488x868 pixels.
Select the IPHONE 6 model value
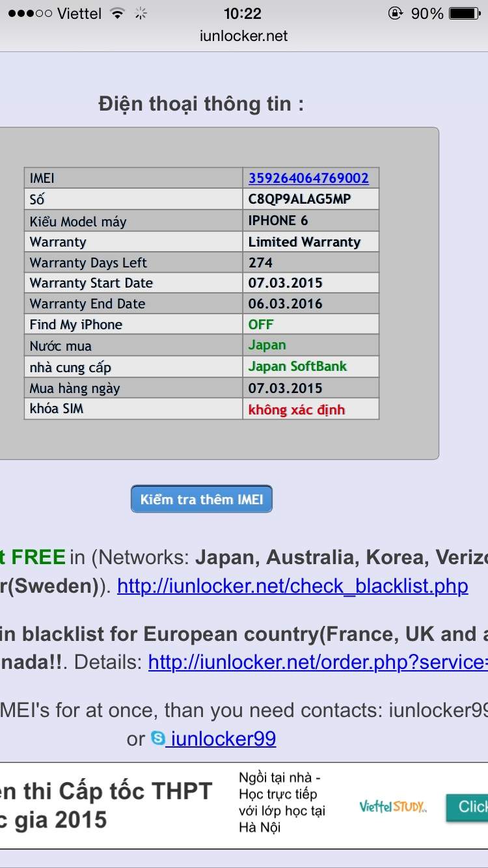tap(278, 221)
